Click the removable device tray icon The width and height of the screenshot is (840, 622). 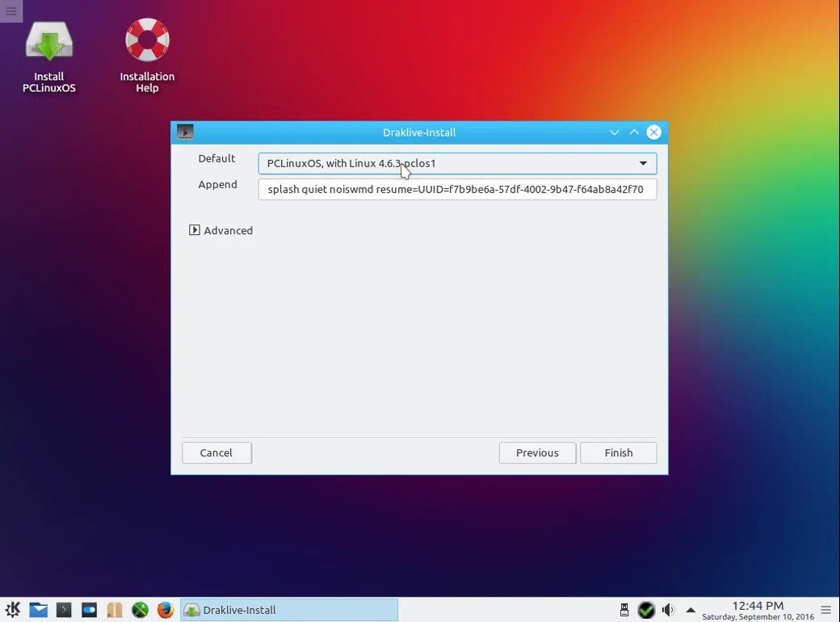pos(624,610)
